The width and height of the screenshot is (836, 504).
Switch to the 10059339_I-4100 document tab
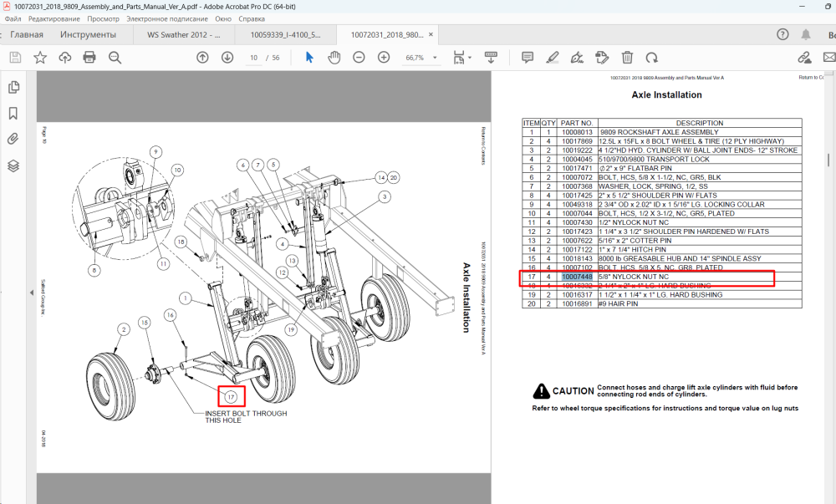[286, 34]
